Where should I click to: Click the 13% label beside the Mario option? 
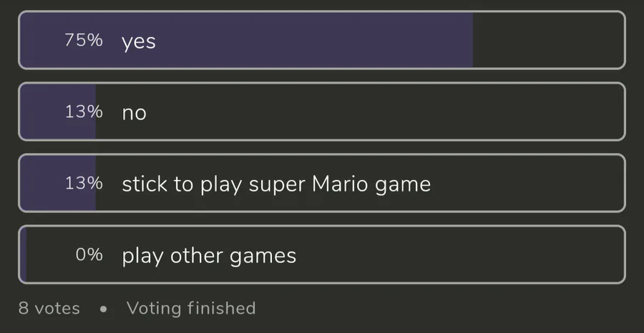coord(84,184)
